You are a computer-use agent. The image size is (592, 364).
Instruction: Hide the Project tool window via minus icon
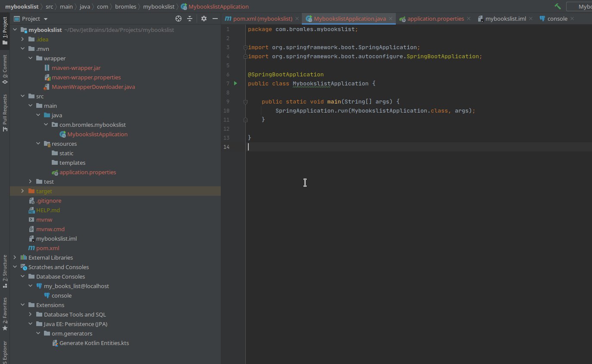tap(215, 19)
